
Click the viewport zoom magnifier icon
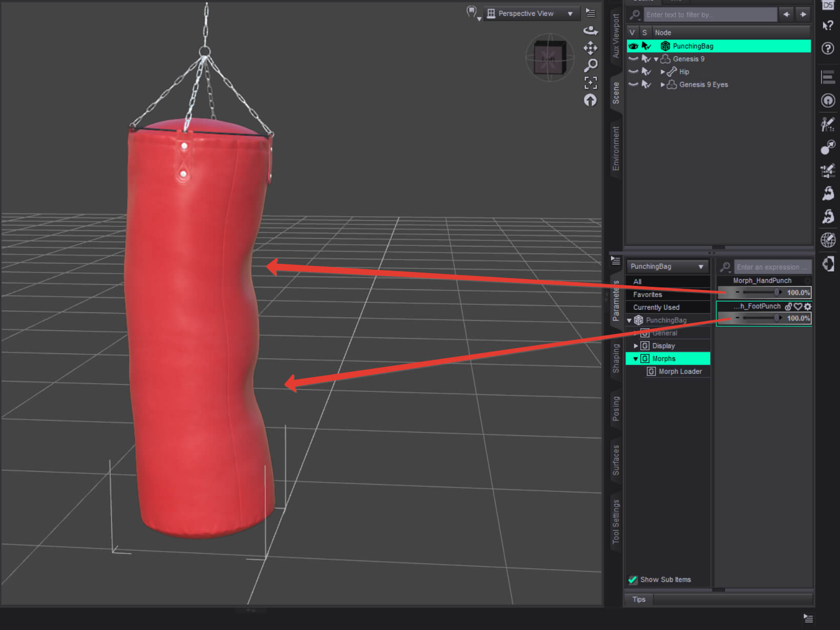[590, 65]
